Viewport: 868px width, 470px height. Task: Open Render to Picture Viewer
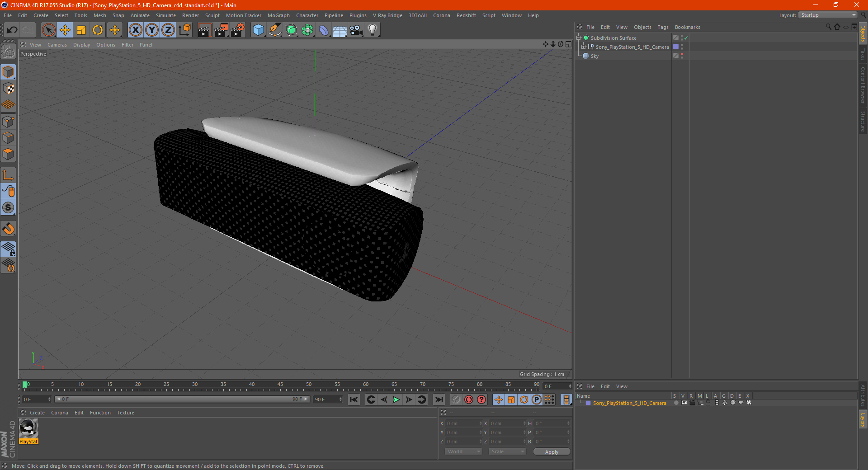[x=221, y=30]
